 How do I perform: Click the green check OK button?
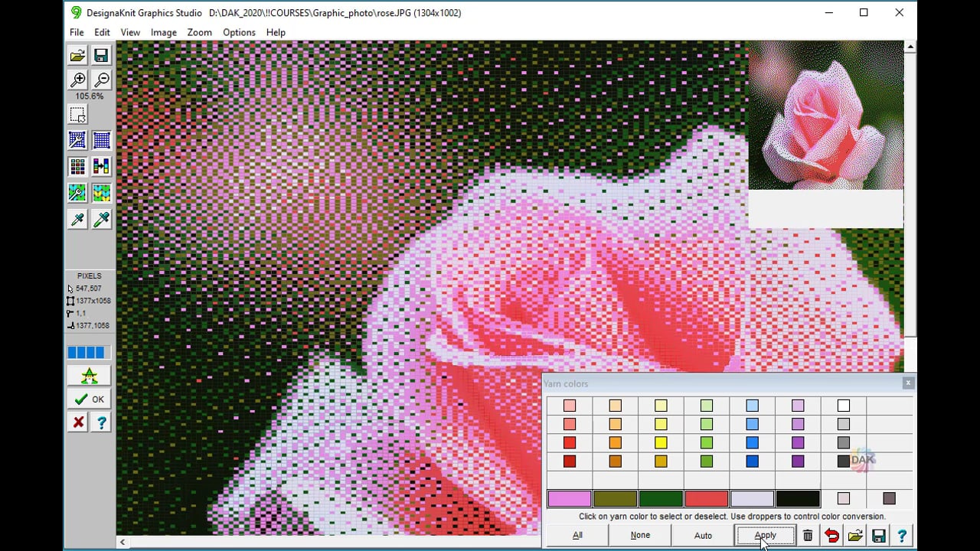pyautogui.click(x=90, y=399)
